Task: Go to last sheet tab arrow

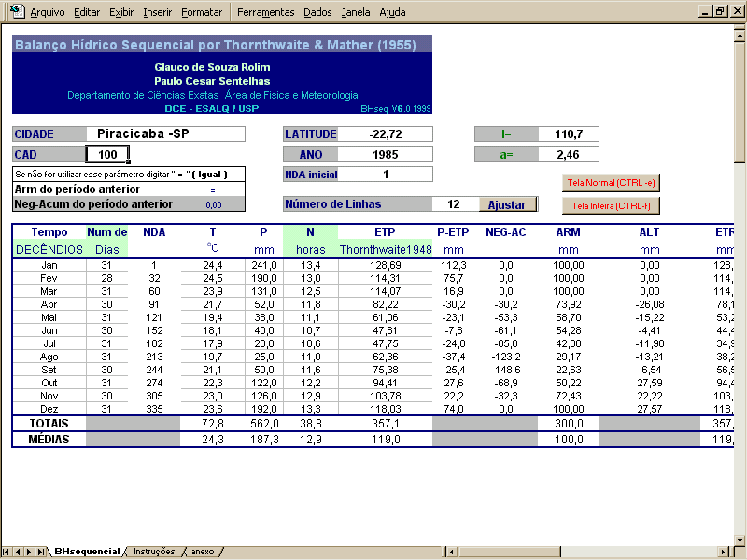Action: [41, 552]
